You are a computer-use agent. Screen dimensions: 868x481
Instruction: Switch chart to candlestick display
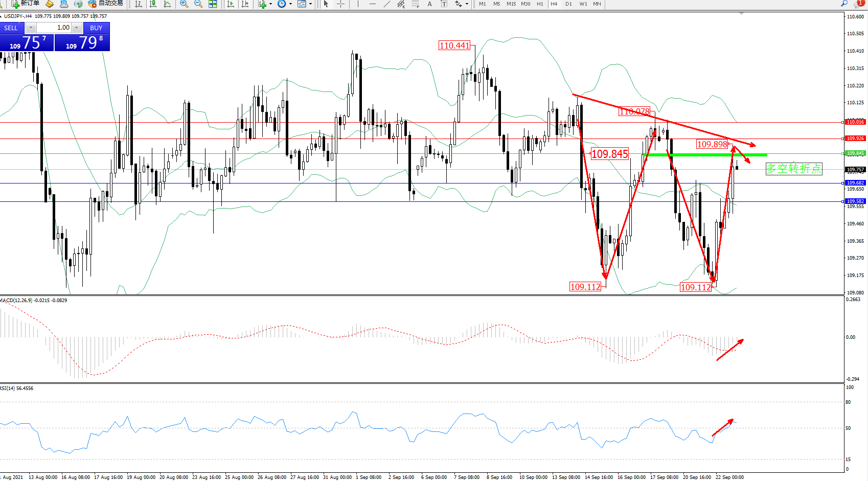coord(153,4)
